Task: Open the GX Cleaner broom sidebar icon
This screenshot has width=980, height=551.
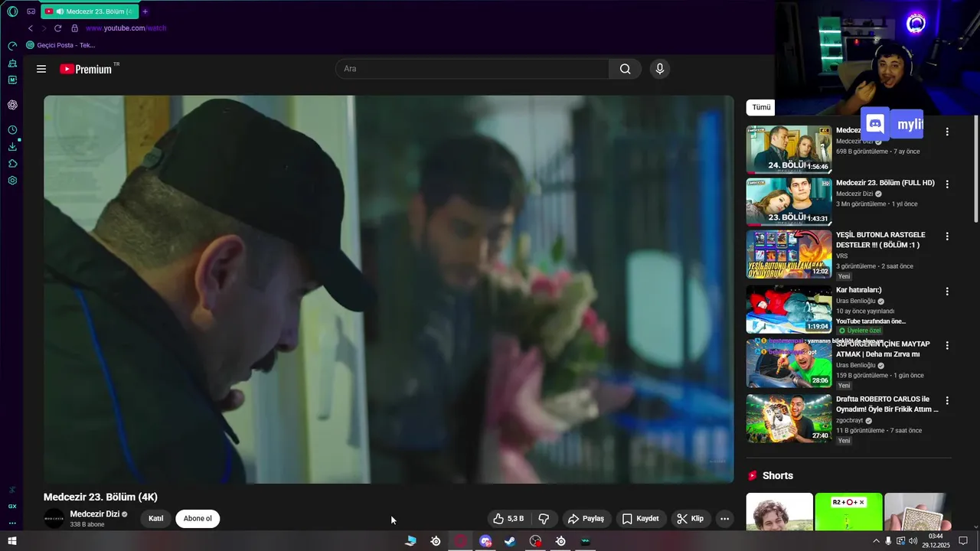Action: click(x=12, y=63)
